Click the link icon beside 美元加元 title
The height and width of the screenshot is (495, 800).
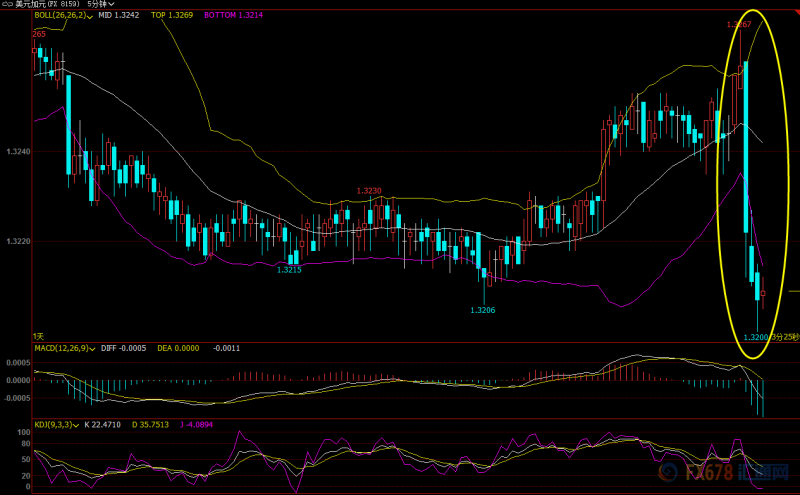coord(8,4)
